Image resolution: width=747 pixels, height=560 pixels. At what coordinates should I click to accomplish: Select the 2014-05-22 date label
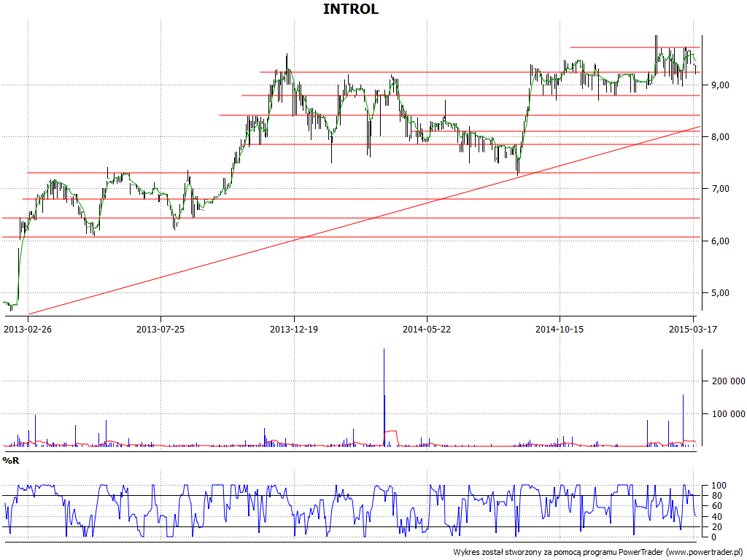(x=427, y=329)
